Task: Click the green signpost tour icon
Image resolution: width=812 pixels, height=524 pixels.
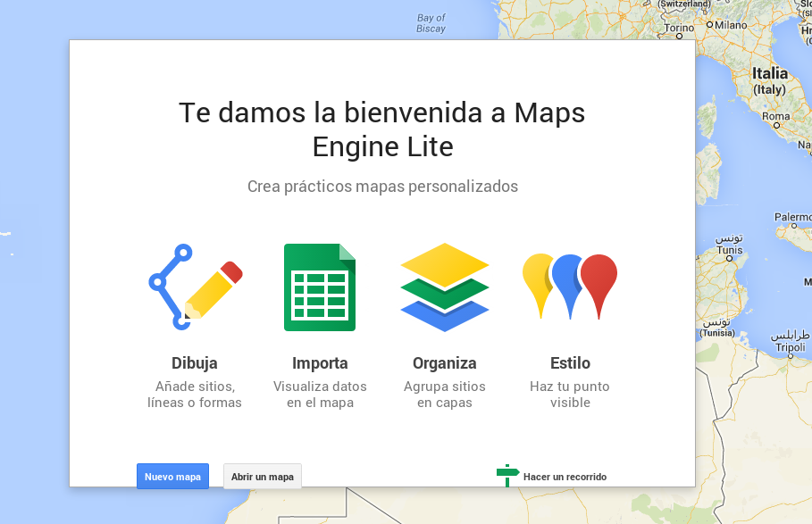Action: 507,475
